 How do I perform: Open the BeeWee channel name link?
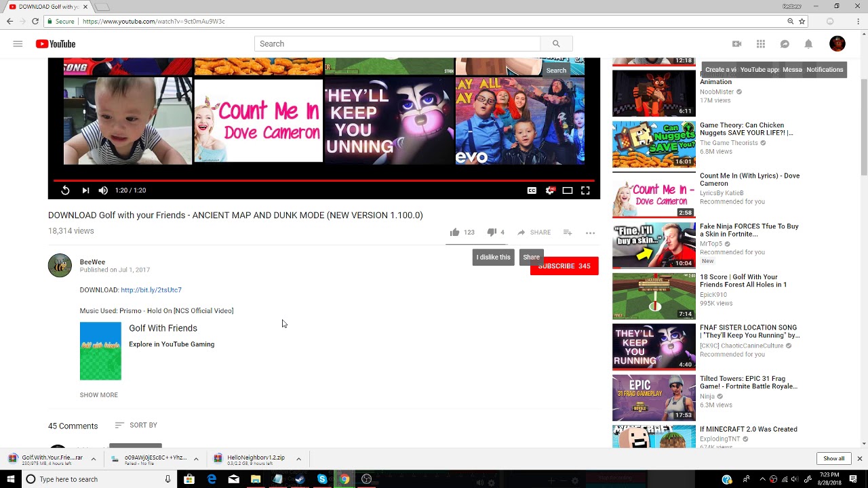[x=92, y=262]
